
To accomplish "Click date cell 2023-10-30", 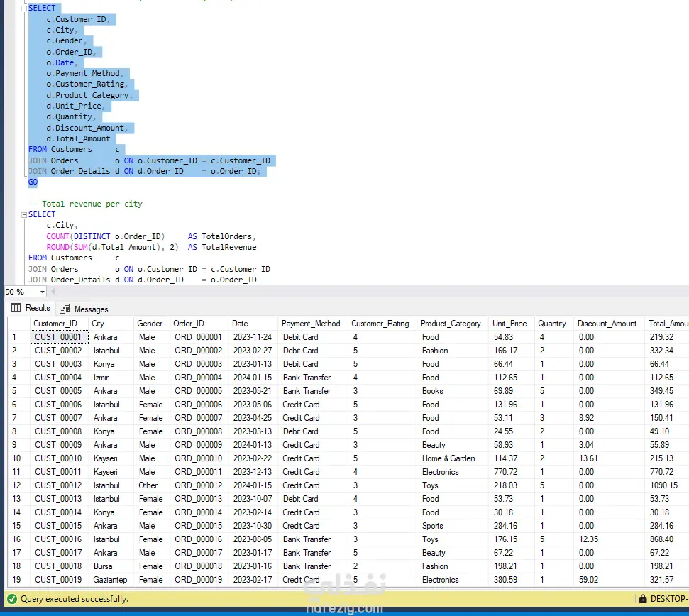I will tap(253, 525).
